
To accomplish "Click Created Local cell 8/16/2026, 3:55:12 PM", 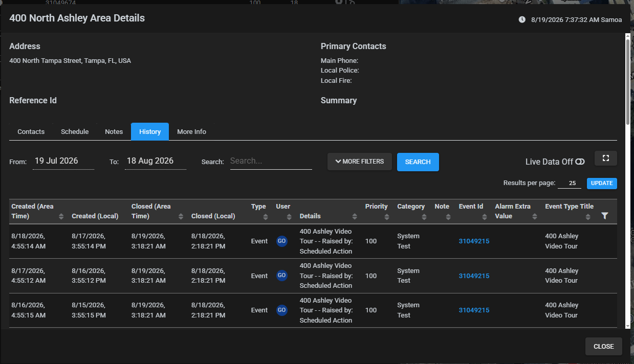I will (89, 276).
